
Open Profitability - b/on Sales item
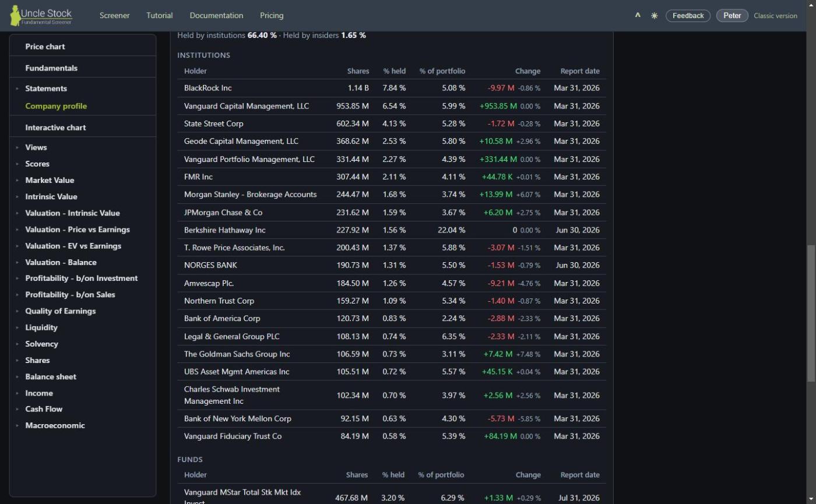pyautogui.click(x=70, y=295)
